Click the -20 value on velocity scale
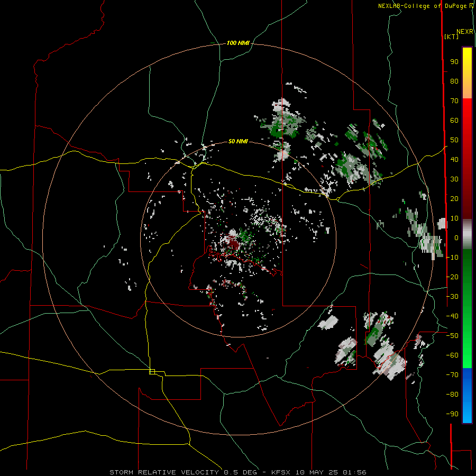 [452, 277]
